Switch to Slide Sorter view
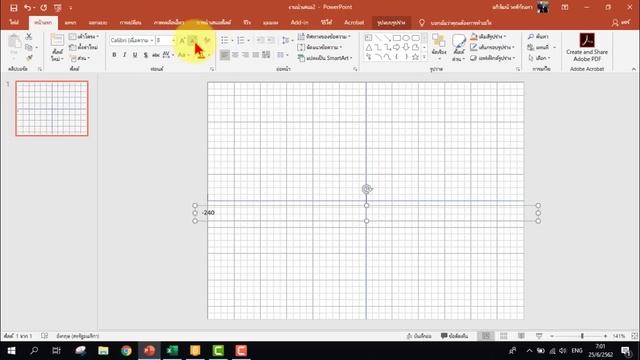 504,336
